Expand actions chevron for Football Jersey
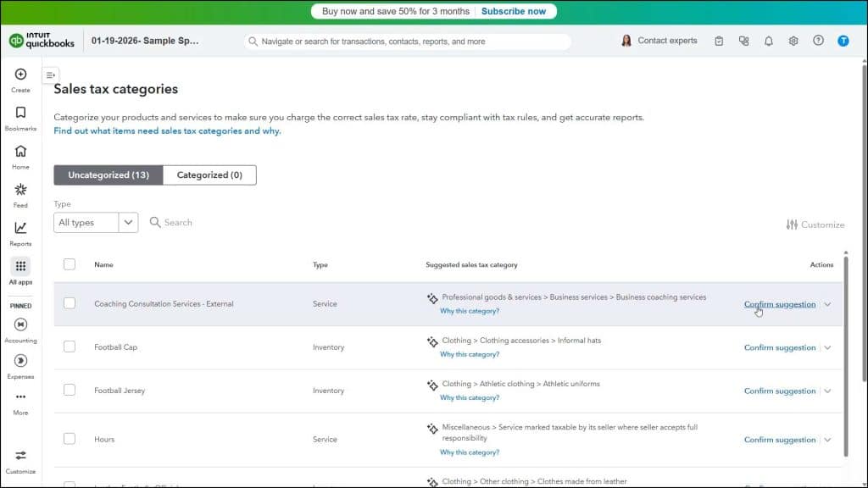 tap(828, 391)
